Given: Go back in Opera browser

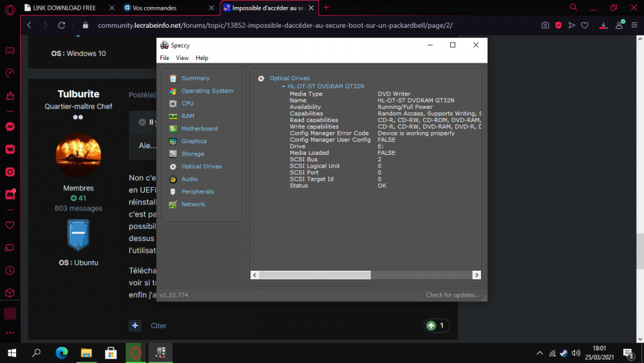Looking at the screenshot, I should point(29,25).
